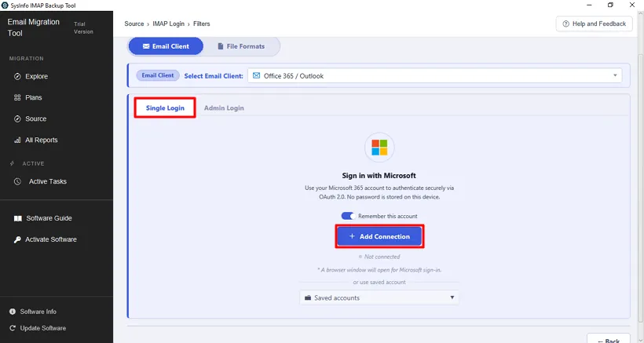644x343 pixels.
Task: Click the Help question mark icon
Action: click(566, 24)
